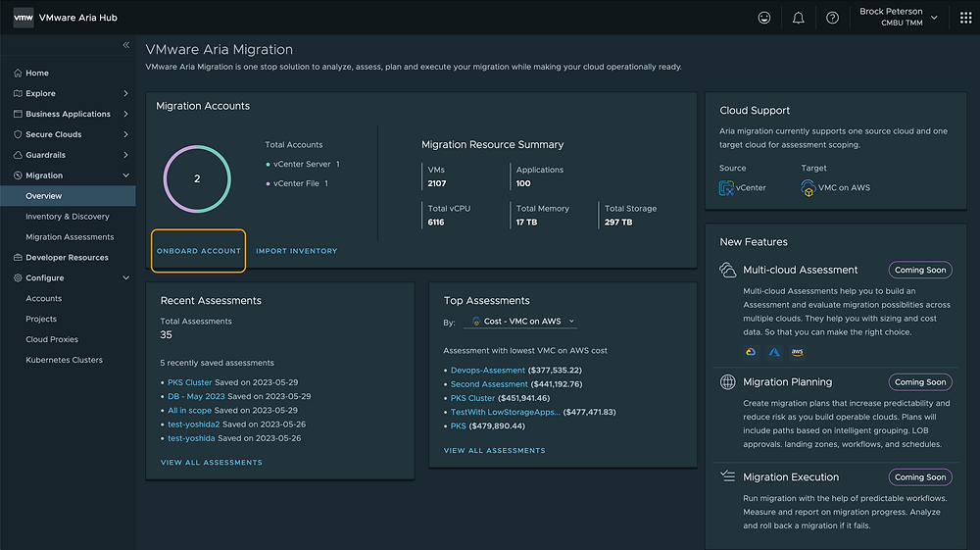The image size is (980, 550).
Task: Click Multi-cloud Assessment Coming Soon badge
Action: [920, 270]
